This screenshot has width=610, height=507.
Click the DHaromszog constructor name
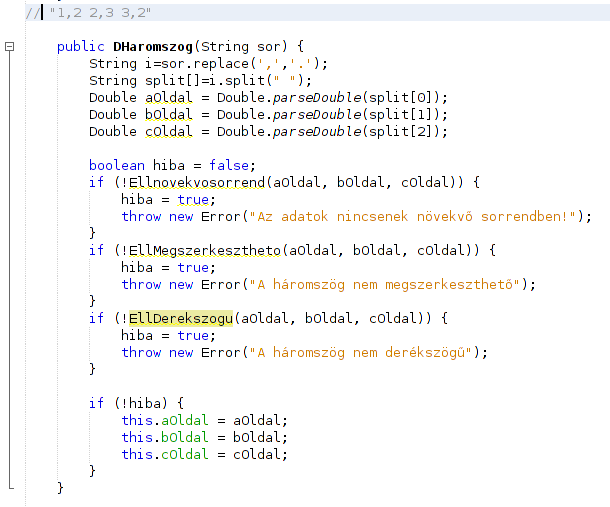(148, 47)
